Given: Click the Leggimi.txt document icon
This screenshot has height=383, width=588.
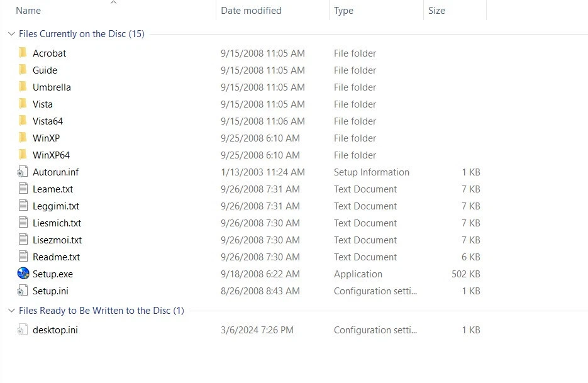Looking at the screenshot, I should [x=23, y=206].
